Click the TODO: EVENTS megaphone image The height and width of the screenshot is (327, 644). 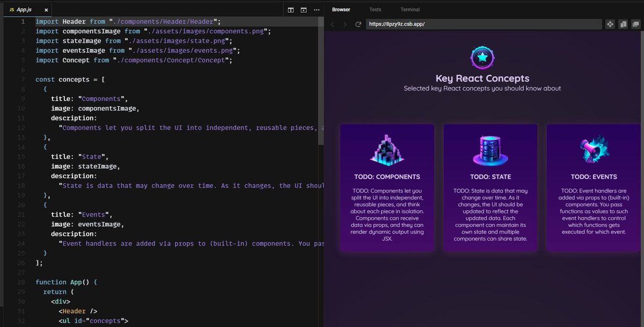pos(592,152)
